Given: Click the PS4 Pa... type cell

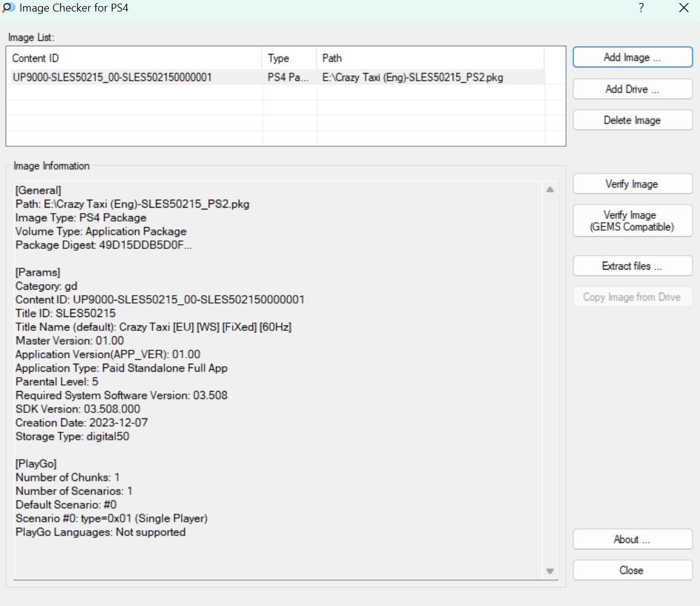Looking at the screenshot, I should [288, 77].
